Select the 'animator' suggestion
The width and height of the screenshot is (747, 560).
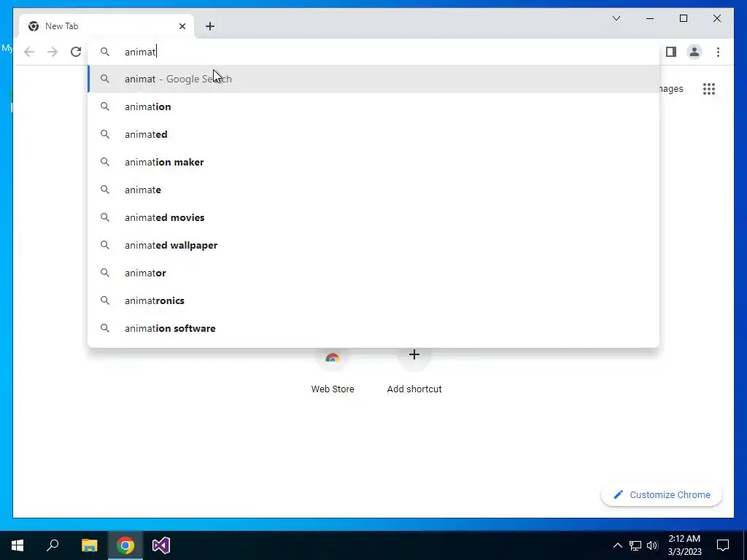click(374, 273)
